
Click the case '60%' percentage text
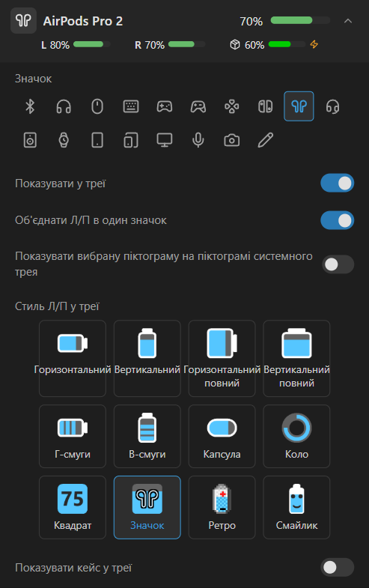(254, 45)
